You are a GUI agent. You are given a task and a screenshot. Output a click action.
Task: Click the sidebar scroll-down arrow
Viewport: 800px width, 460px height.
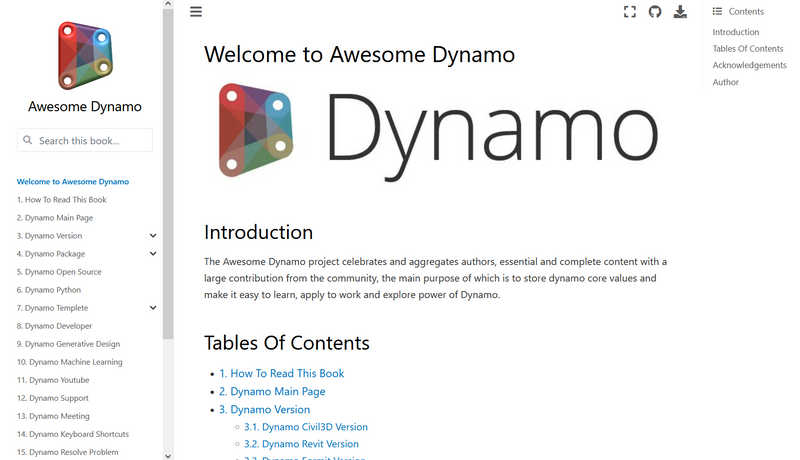point(168,456)
